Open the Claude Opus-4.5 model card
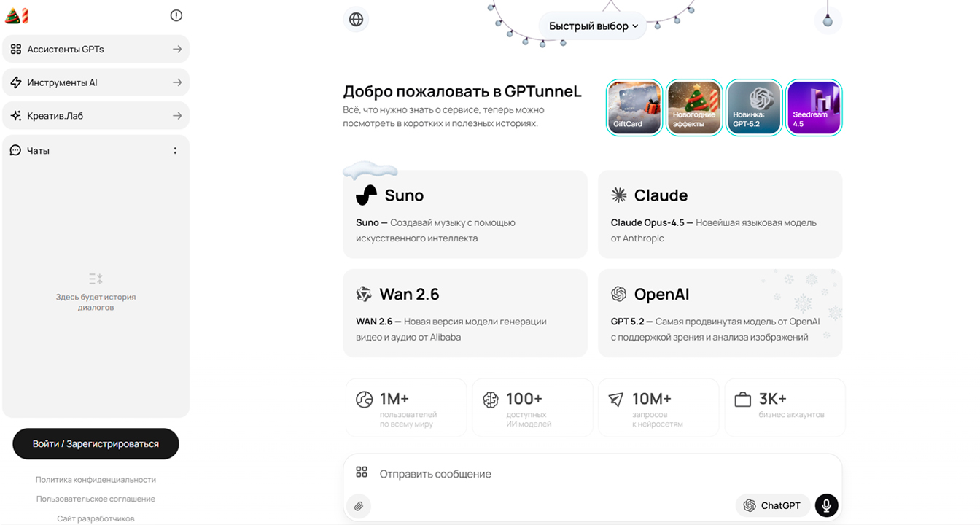 coord(720,214)
